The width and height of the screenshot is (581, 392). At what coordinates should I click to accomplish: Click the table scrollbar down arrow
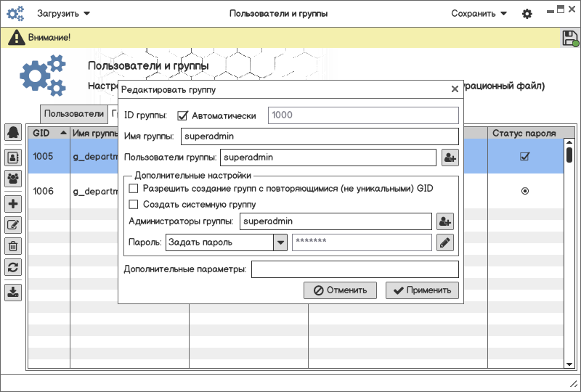pos(569,364)
